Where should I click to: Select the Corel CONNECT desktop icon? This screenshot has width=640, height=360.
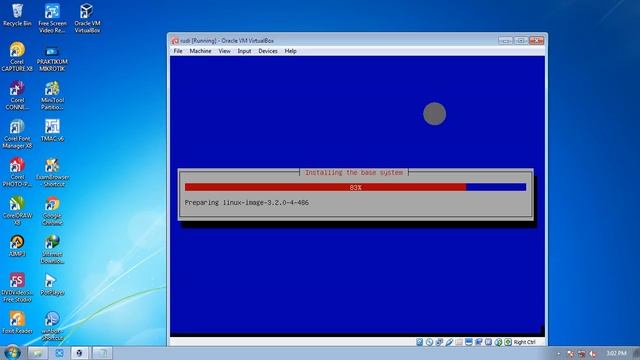(x=17, y=95)
